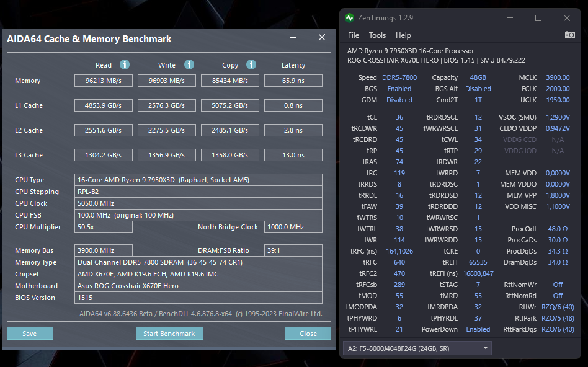The height and width of the screenshot is (367, 588).
Task: Open the Help menu in ZenTimings
Action: coord(403,35)
